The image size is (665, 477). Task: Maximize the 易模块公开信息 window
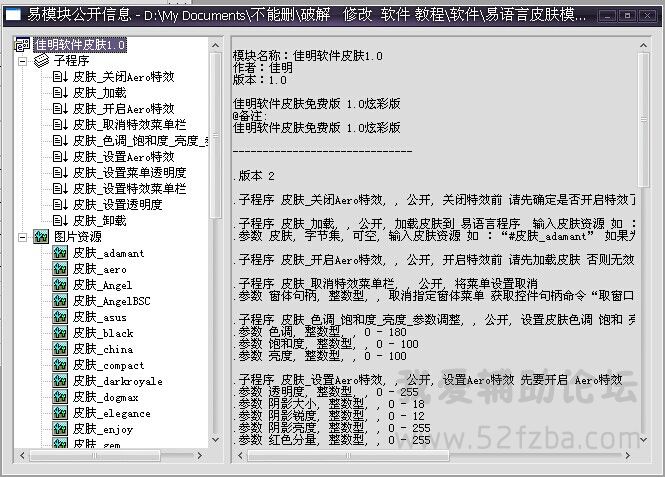[627, 16]
